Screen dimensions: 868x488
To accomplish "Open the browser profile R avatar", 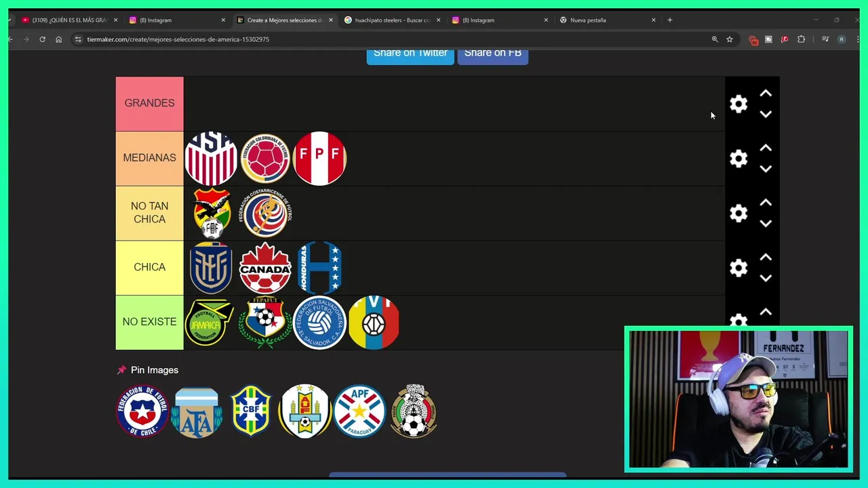I will (x=842, y=39).
